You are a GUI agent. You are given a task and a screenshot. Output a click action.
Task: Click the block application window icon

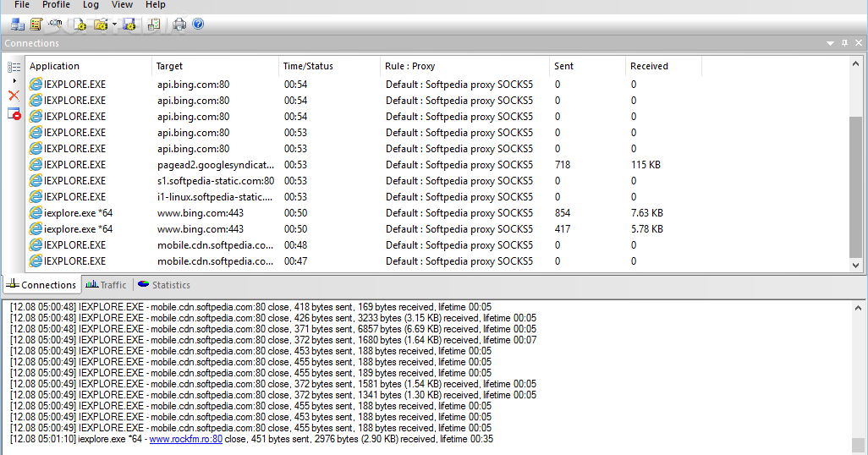coord(14,113)
